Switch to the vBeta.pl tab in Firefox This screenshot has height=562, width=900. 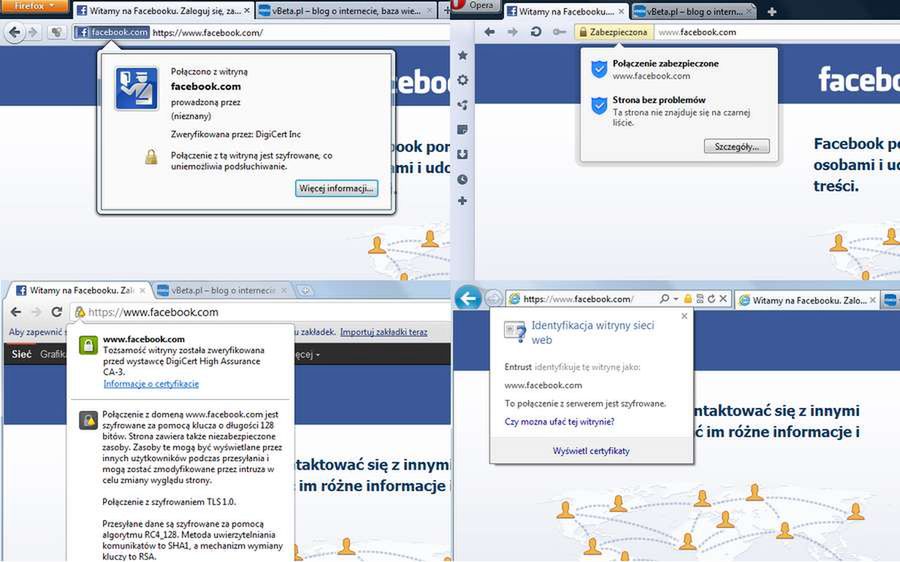[x=344, y=10]
